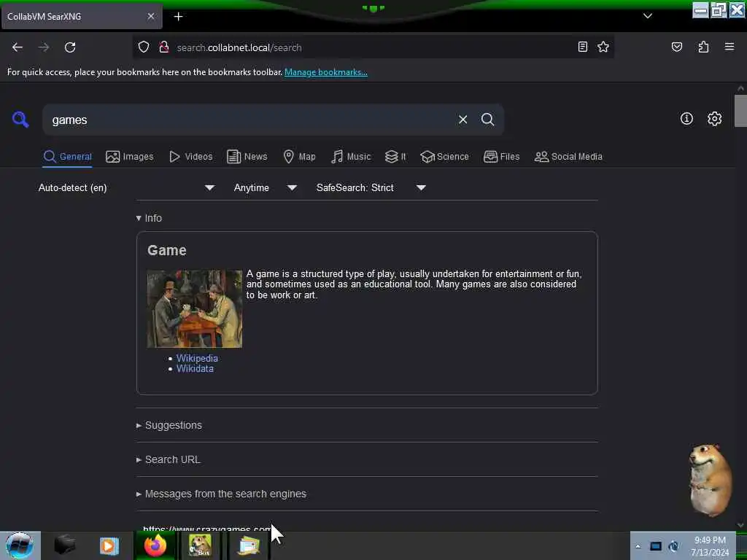
Task: Open the Firefox hamburger menu
Action: (729, 47)
